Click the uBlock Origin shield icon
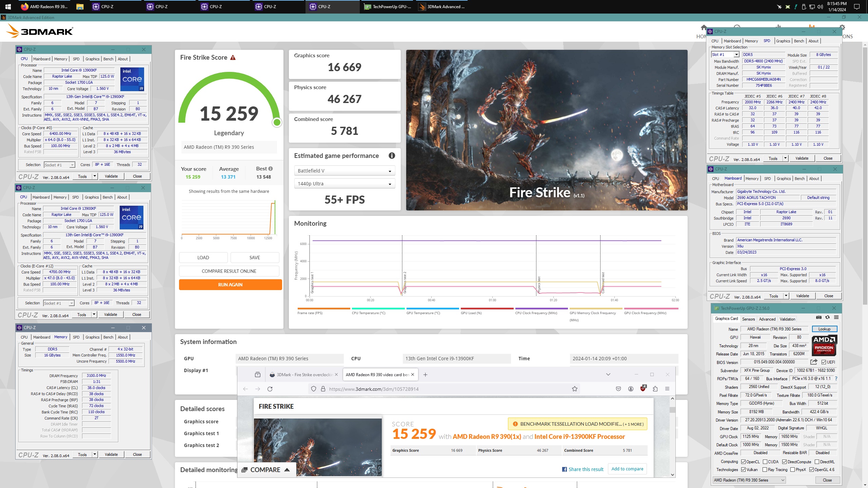 pyautogui.click(x=643, y=388)
